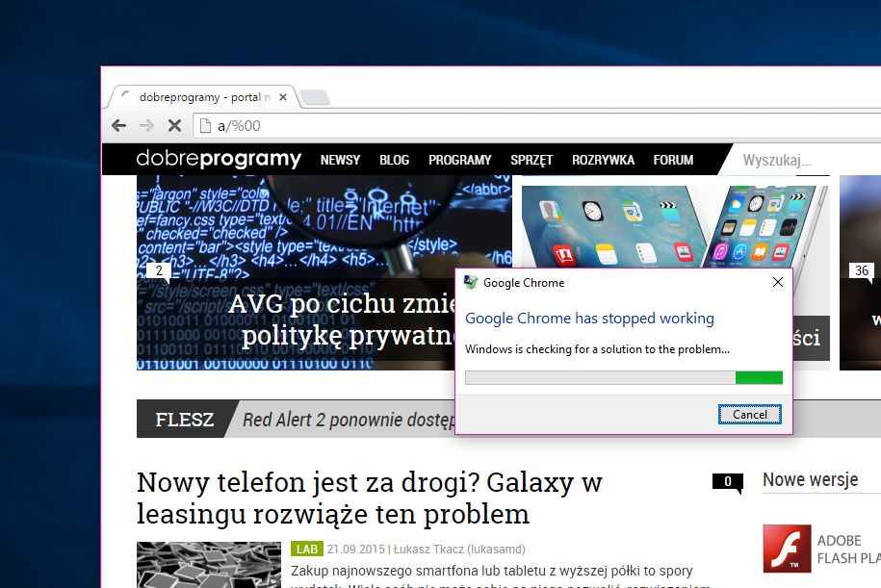Close the dobreprogramy tab
Image resolution: width=881 pixels, height=588 pixels.
click(283, 97)
